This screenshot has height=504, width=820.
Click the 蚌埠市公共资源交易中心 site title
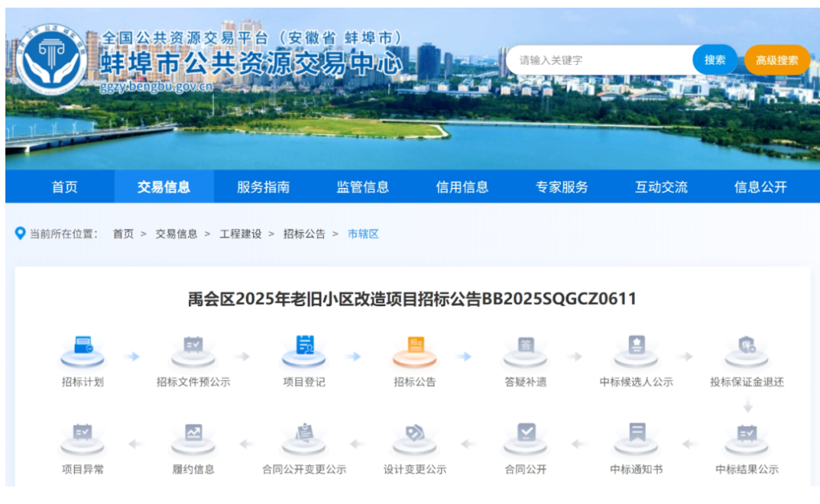[x=251, y=64]
